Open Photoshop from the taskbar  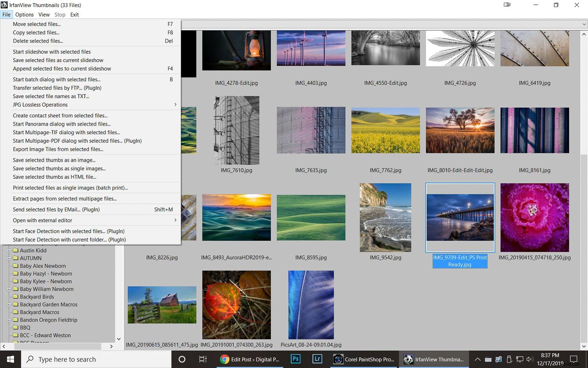(295, 359)
